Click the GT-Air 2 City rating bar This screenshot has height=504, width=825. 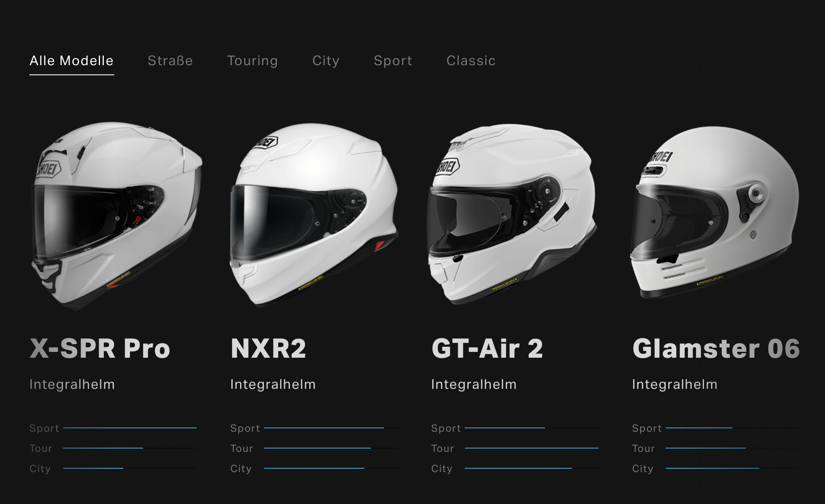(x=532, y=468)
